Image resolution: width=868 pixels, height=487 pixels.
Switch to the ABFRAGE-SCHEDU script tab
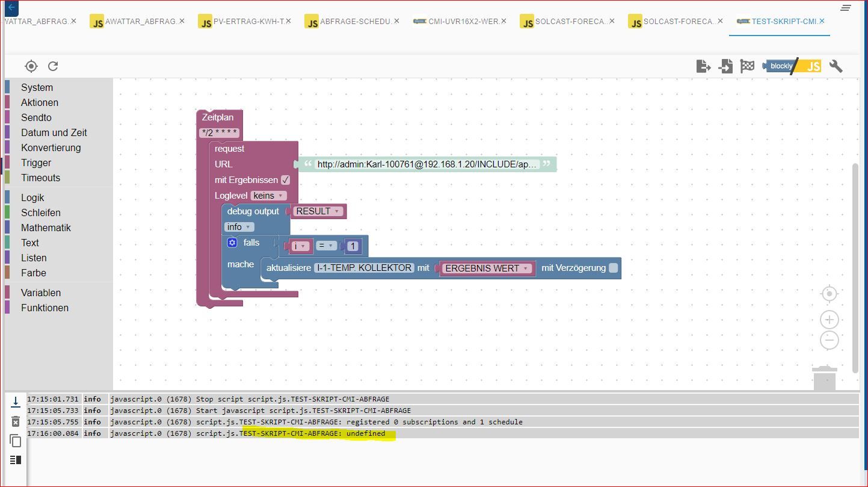tap(350, 22)
